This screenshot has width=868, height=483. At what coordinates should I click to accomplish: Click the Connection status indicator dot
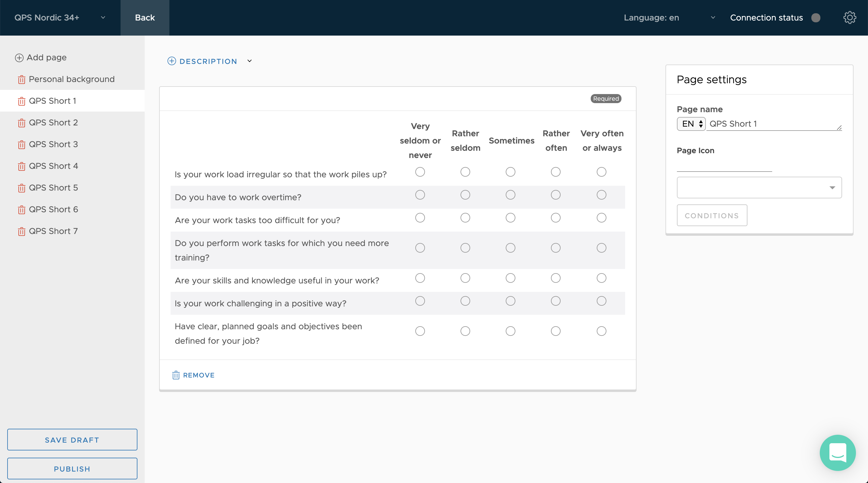tap(816, 17)
